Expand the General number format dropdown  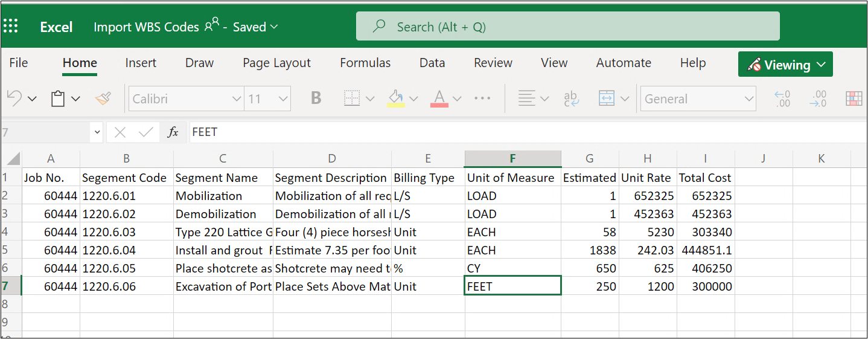tap(749, 99)
